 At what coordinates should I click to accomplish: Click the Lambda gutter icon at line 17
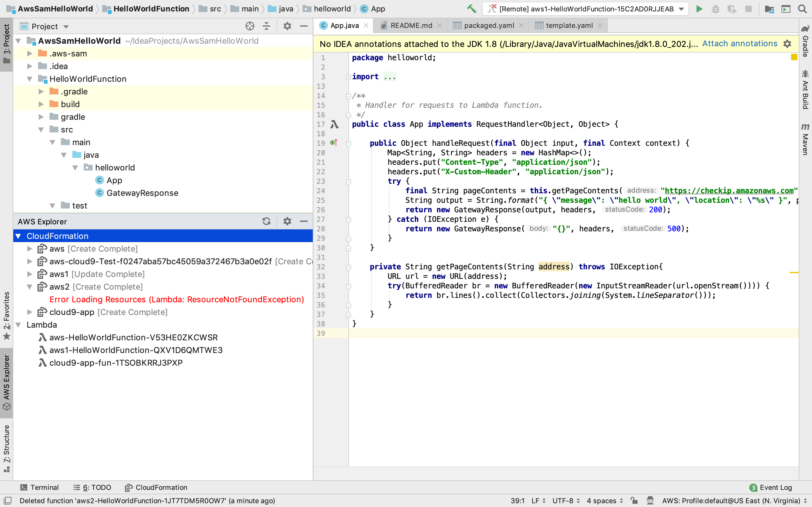(334, 125)
